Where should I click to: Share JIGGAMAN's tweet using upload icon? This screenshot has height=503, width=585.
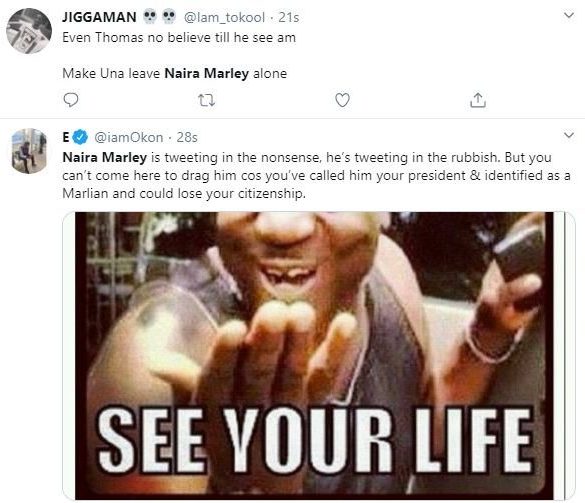478,100
